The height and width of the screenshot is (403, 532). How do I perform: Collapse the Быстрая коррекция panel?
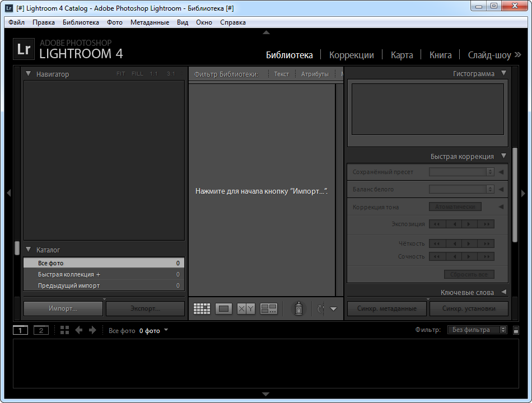tap(504, 156)
